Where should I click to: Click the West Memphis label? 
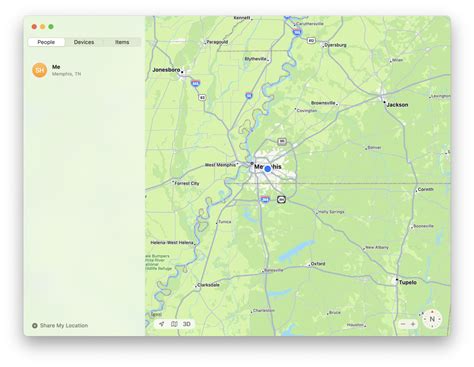[220, 165]
